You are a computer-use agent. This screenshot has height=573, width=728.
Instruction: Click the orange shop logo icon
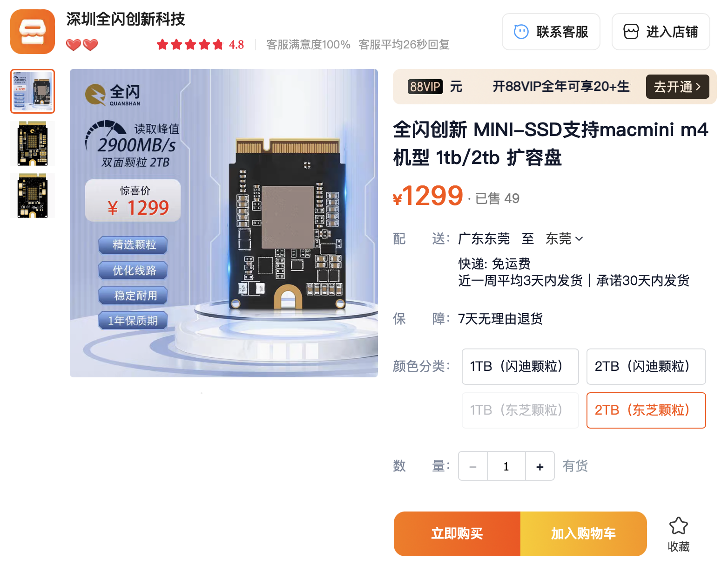pos(33,32)
